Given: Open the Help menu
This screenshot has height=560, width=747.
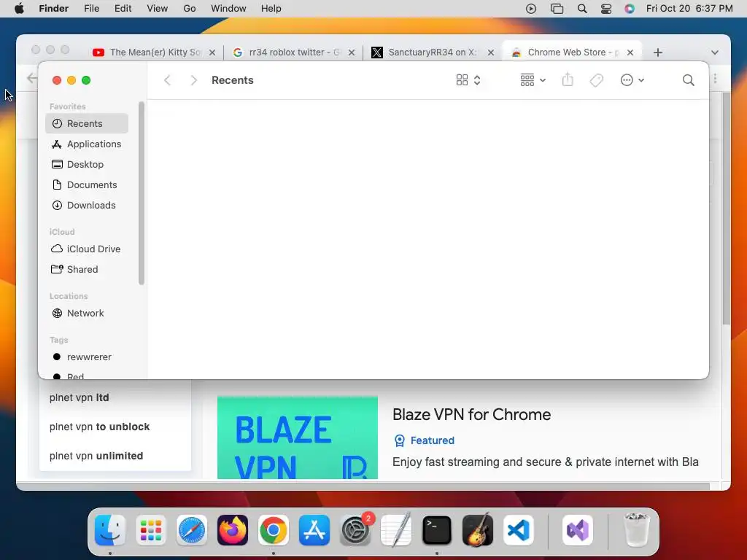Looking at the screenshot, I should click(x=271, y=9).
